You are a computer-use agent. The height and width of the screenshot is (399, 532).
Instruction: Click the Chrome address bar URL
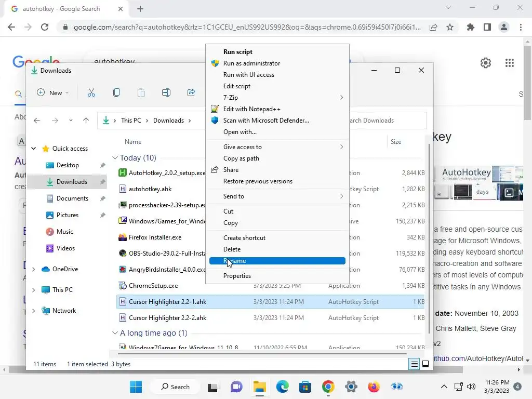[247, 27]
